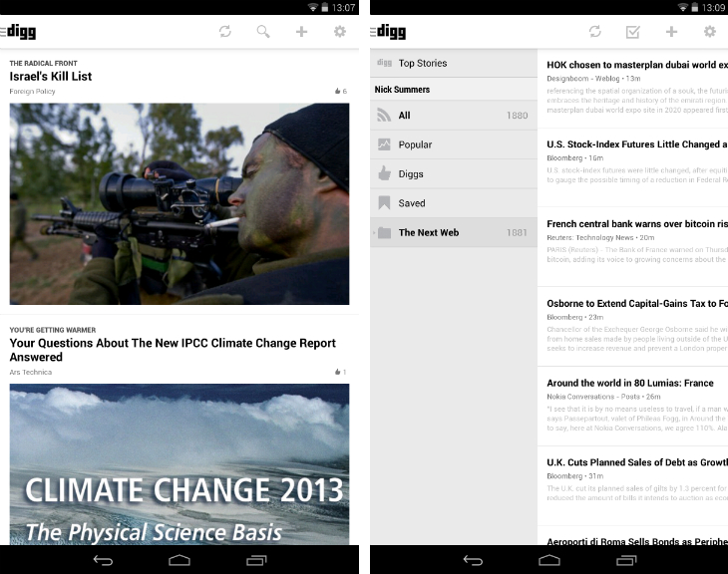Tap YOU'RE GETTING WARMER kicker text
This screenshot has width=728, height=574.
(x=53, y=330)
